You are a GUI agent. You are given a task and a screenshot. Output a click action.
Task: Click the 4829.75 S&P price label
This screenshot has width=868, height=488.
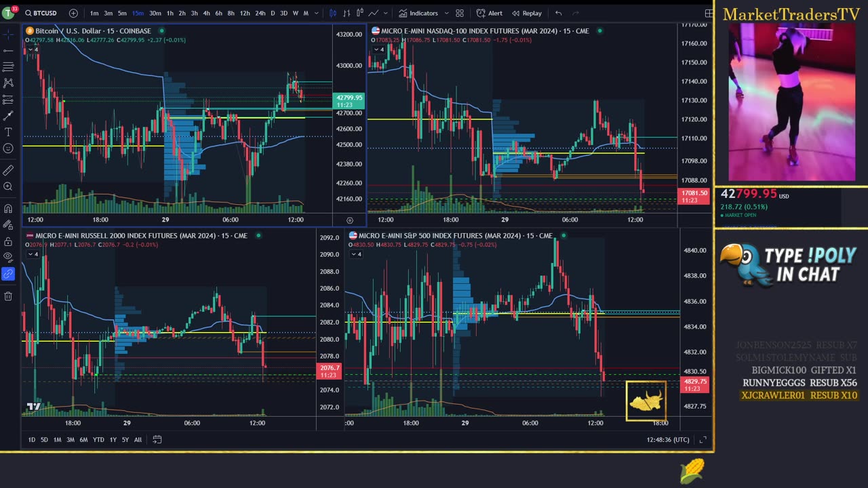tap(695, 384)
